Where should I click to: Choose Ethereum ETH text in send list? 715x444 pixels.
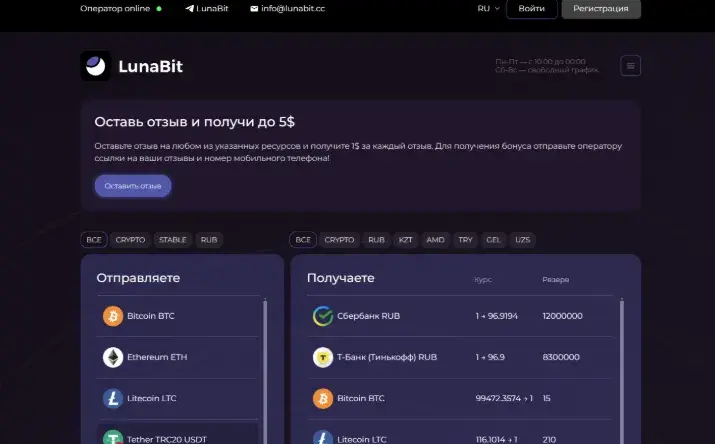tap(157, 357)
